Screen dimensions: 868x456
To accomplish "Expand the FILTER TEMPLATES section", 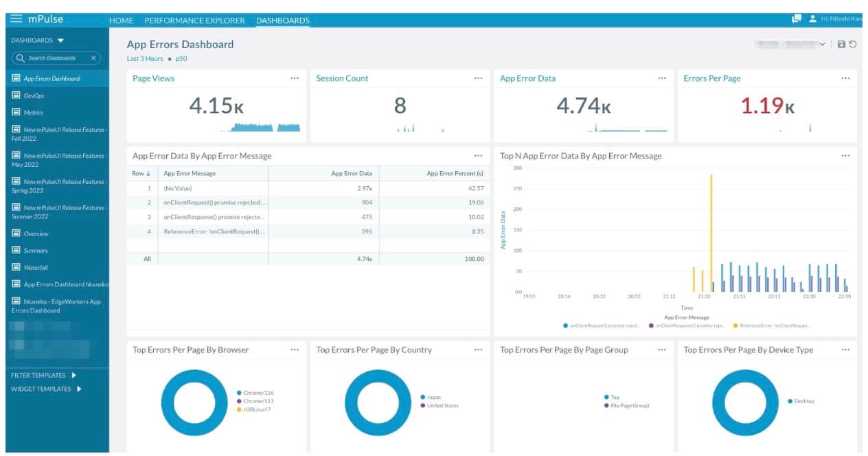I will [x=73, y=375].
